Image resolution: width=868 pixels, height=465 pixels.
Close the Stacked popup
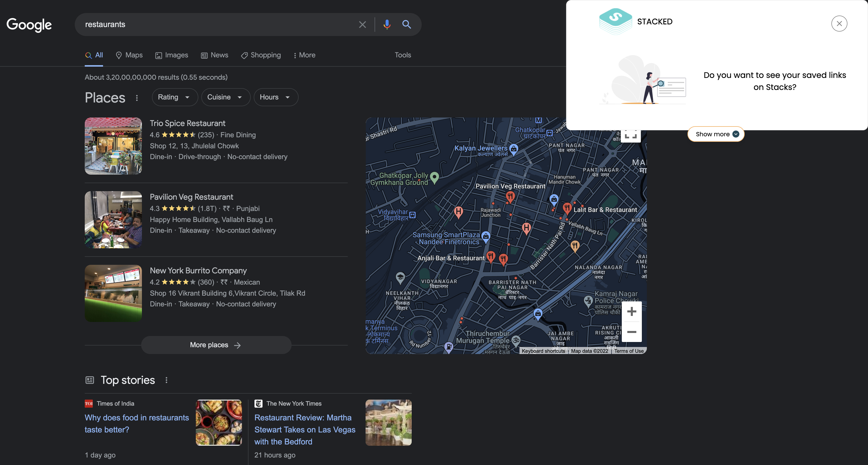[x=839, y=24]
